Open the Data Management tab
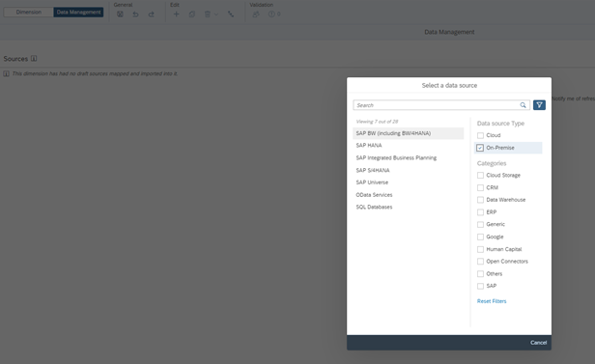This screenshot has width=595, height=364. point(78,13)
